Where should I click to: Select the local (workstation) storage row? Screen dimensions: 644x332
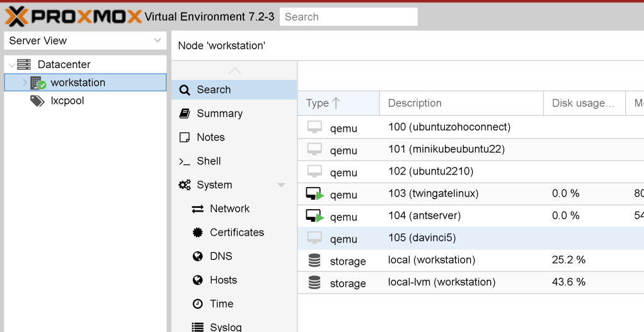[x=471, y=260]
